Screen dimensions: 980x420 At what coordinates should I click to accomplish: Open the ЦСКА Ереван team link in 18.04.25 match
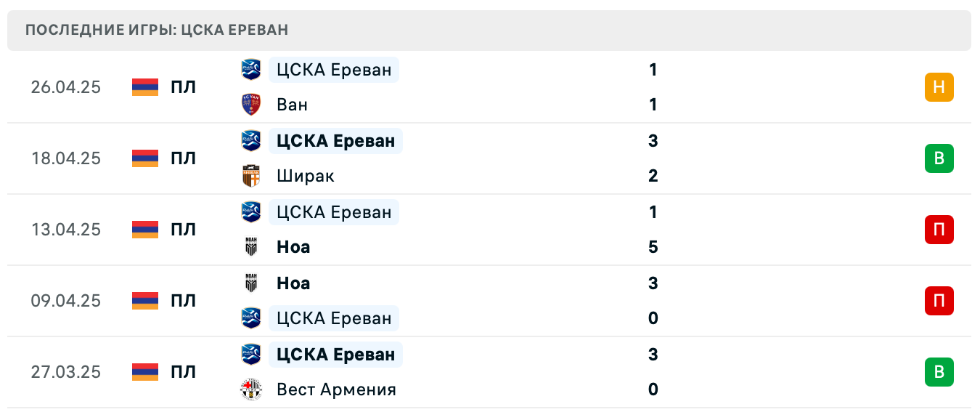point(335,141)
